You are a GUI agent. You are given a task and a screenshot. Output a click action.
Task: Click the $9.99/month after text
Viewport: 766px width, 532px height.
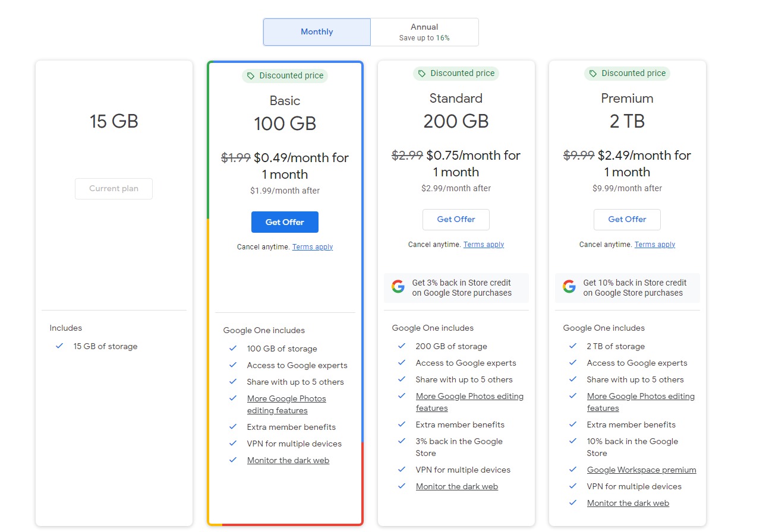coord(627,188)
